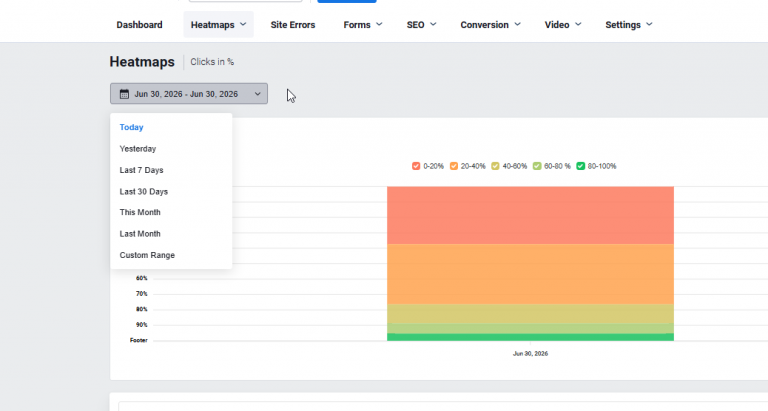Click the red 0-20% chart segment
Screen dimensions: 768x411
click(530, 215)
